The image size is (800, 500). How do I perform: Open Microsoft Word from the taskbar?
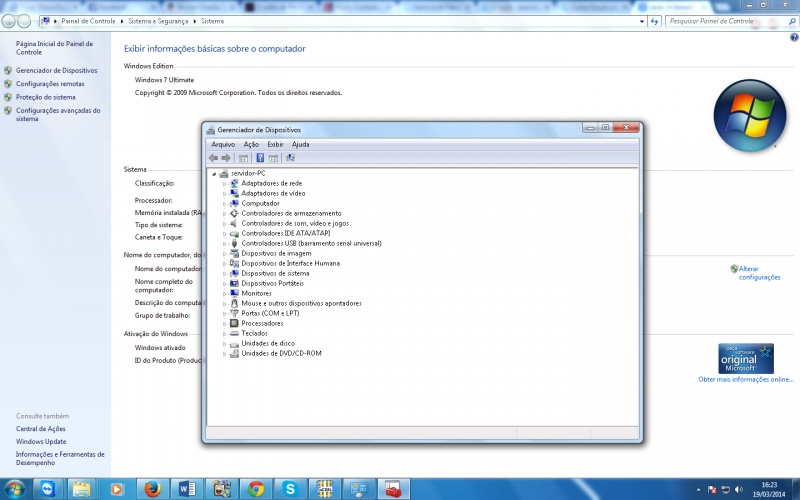(x=187, y=489)
